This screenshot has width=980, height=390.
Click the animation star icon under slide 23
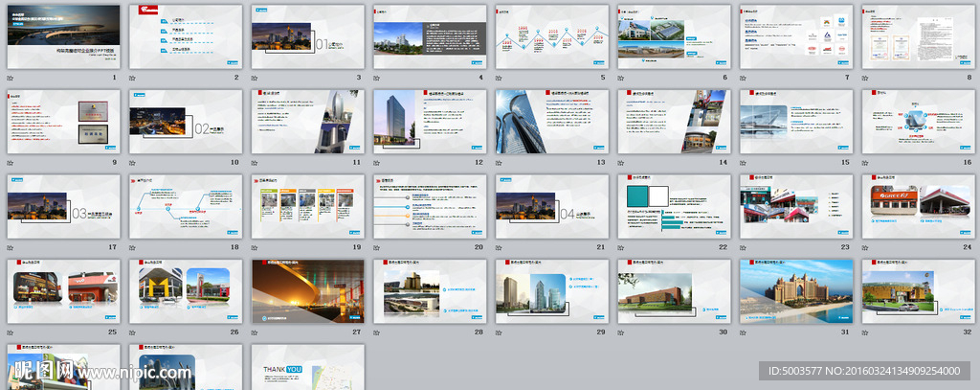pyautogui.click(x=743, y=247)
